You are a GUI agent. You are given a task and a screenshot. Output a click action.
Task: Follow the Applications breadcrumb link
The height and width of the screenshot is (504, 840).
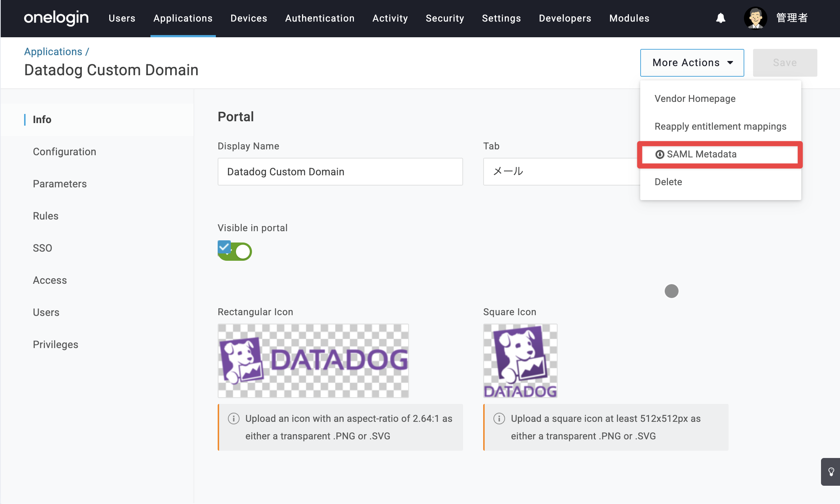point(53,52)
